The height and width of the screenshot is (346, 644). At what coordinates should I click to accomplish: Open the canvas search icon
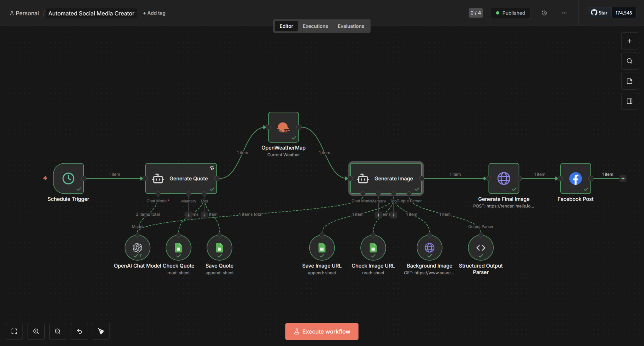pos(630,61)
